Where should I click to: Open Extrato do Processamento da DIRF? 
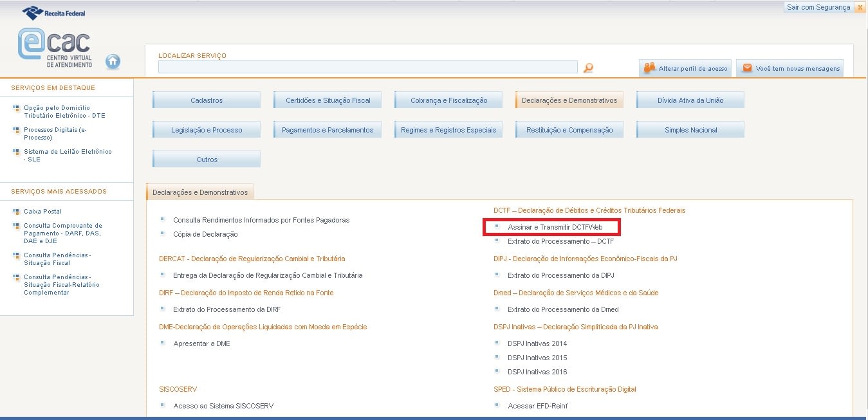pos(226,309)
